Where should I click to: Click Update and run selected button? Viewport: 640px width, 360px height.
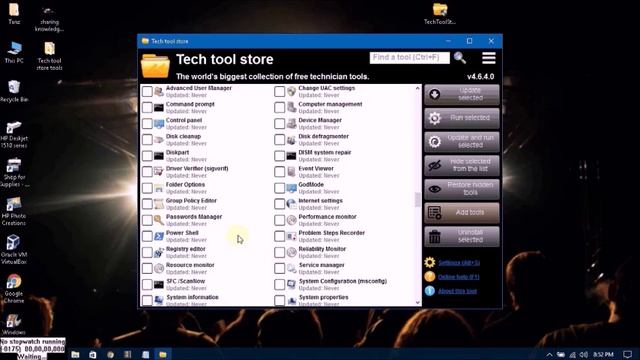click(462, 142)
